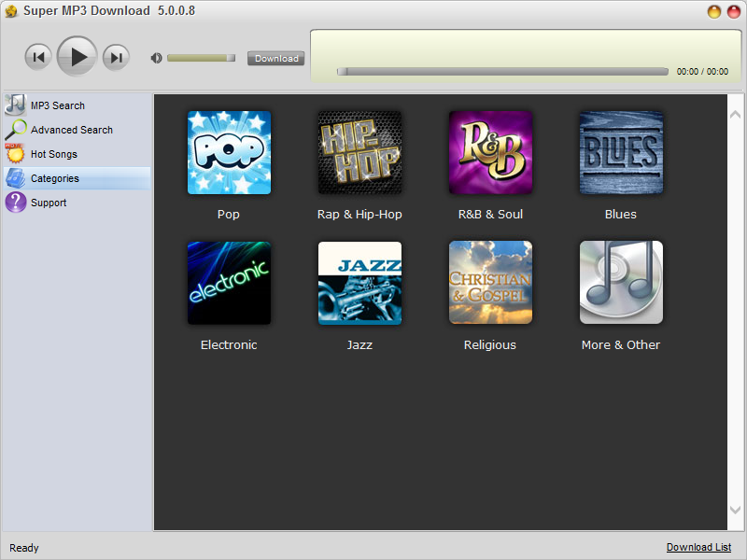Click the Pop text label

229,215
